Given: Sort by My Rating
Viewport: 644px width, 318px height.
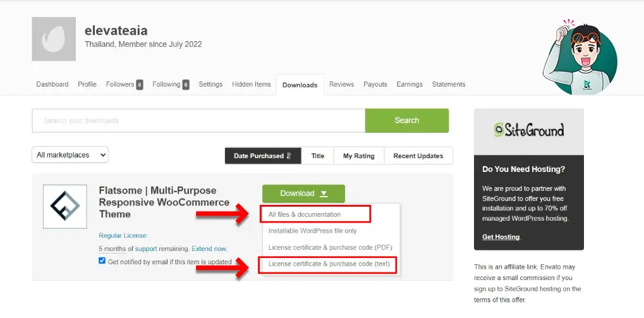Looking at the screenshot, I should (358, 156).
